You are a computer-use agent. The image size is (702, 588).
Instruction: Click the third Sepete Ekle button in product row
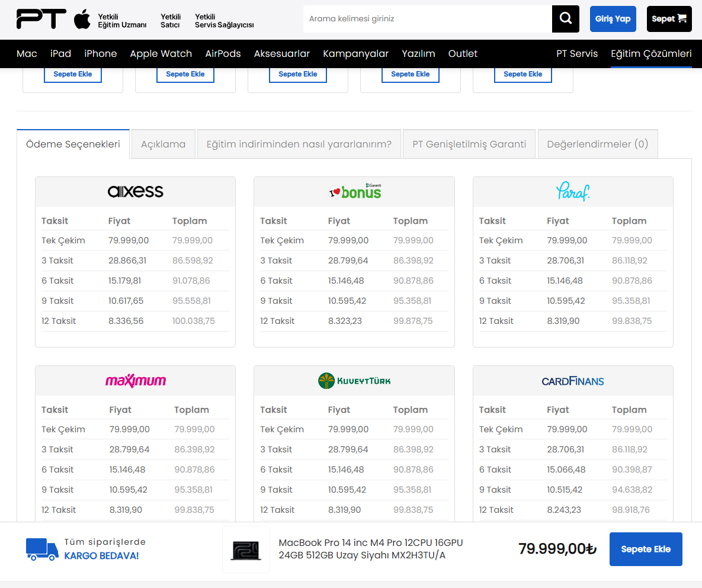tap(298, 74)
